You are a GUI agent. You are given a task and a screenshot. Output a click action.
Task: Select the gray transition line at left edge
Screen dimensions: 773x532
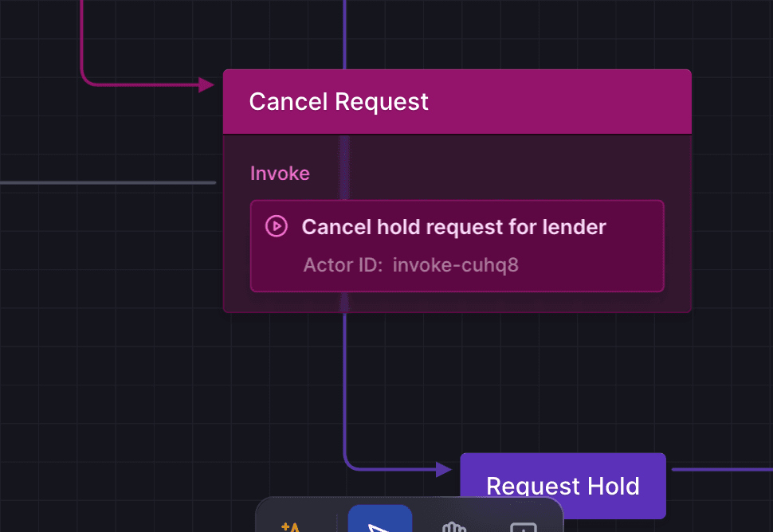point(108,182)
